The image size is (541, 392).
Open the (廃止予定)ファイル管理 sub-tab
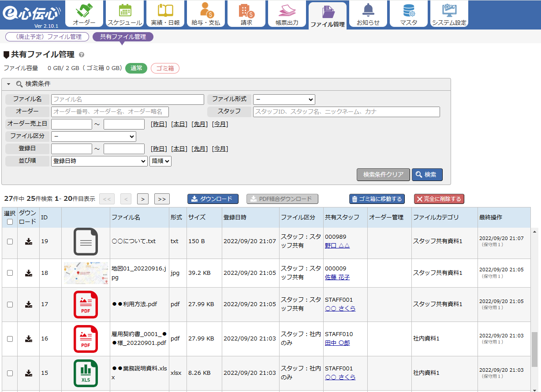(47, 37)
